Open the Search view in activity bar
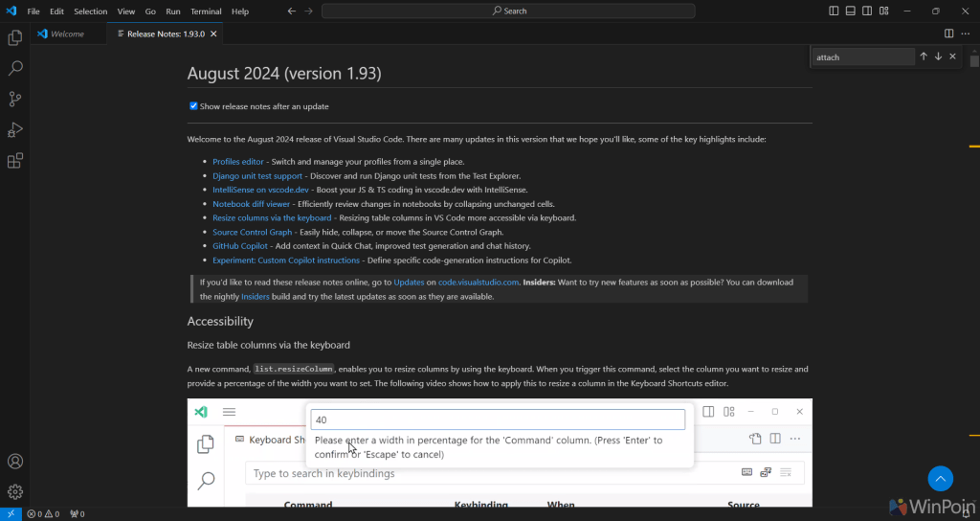This screenshot has height=521, width=980. pos(15,68)
